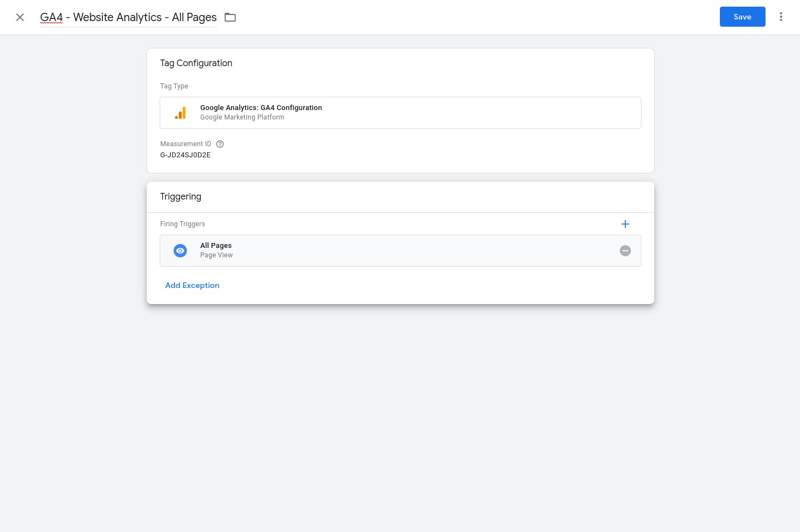The image size is (800, 532).
Task: Click the Google Analytics bar chart icon
Action: [x=180, y=113]
